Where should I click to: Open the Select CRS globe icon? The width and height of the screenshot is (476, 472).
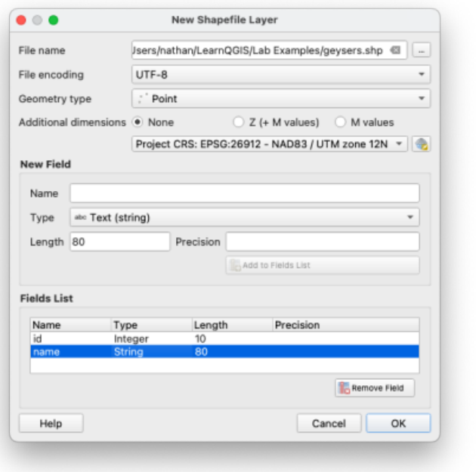[421, 143]
